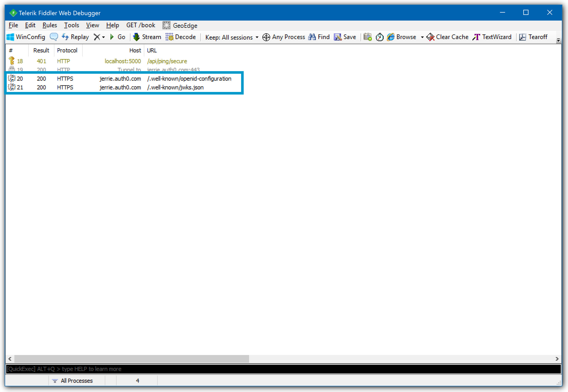Viewport: 568px width, 392px height.
Task: Focus the QuickExec command box
Action: [283, 369]
